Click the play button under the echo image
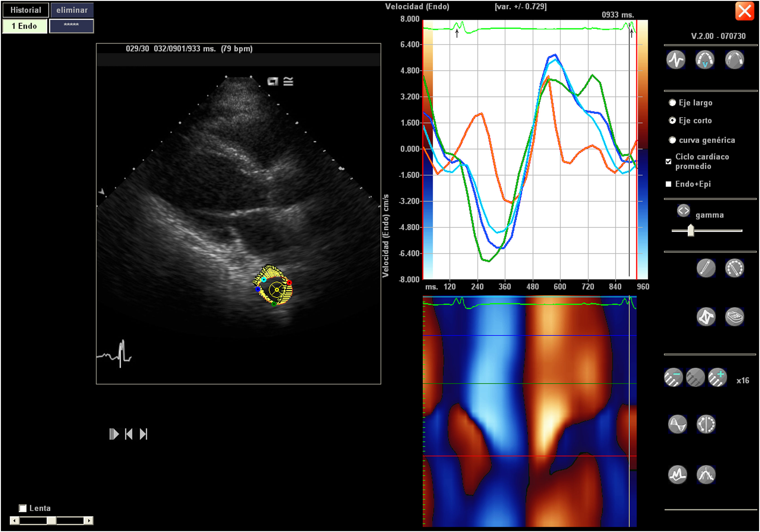 pyautogui.click(x=114, y=434)
